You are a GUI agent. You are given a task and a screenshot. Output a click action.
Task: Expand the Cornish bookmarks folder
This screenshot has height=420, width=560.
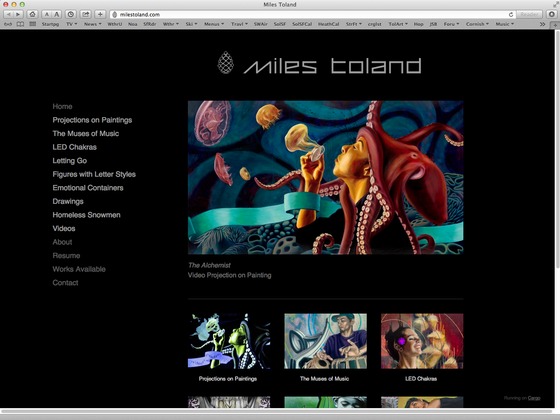tap(477, 24)
